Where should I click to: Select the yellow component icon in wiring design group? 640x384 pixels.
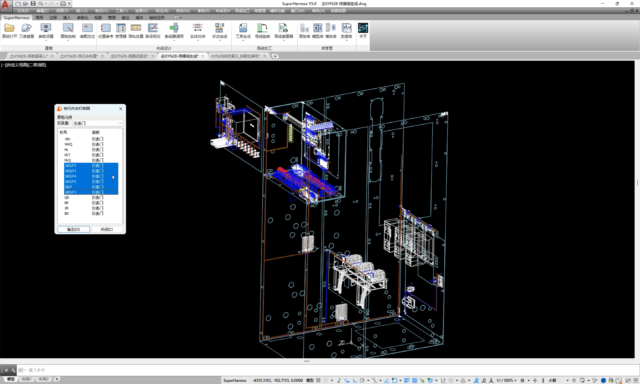[136, 28]
